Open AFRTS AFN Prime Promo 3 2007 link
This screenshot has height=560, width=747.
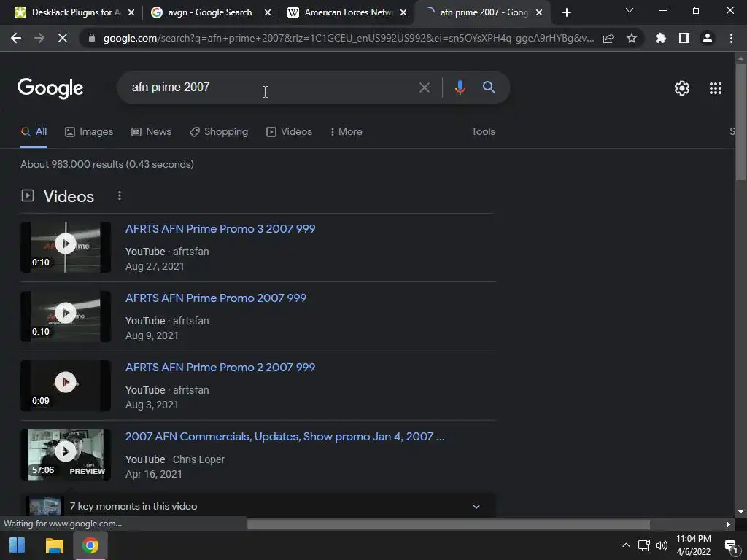pyautogui.click(x=220, y=228)
